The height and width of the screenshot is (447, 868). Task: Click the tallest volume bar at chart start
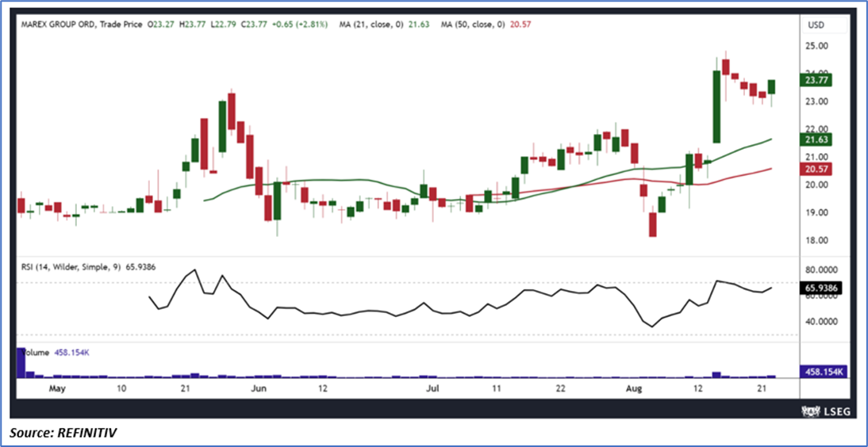pos(21,362)
